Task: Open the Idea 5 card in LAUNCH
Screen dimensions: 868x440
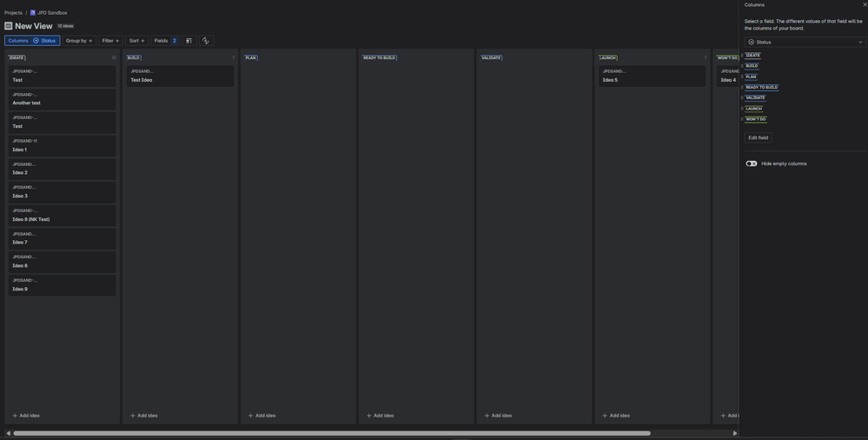Action: 653,76
